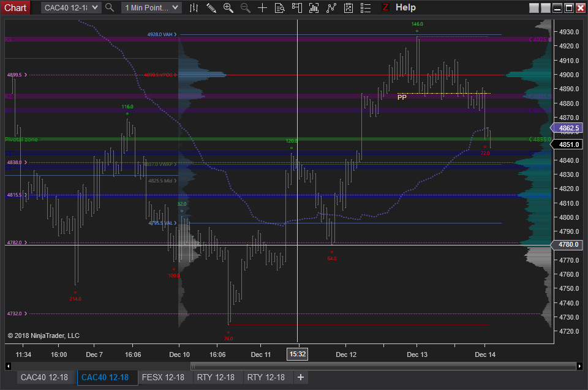Expand the 1 Min Point interval dropdown

tap(151, 7)
